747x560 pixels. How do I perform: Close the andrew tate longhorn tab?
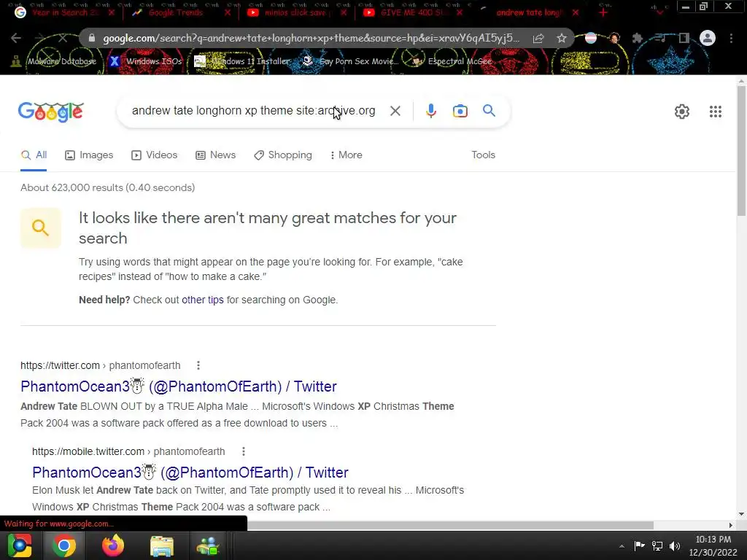pyautogui.click(x=576, y=12)
